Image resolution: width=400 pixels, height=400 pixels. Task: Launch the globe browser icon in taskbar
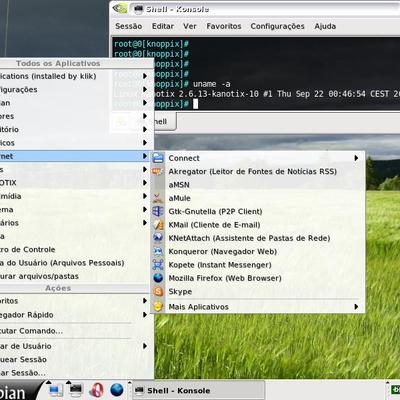[x=117, y=390]
